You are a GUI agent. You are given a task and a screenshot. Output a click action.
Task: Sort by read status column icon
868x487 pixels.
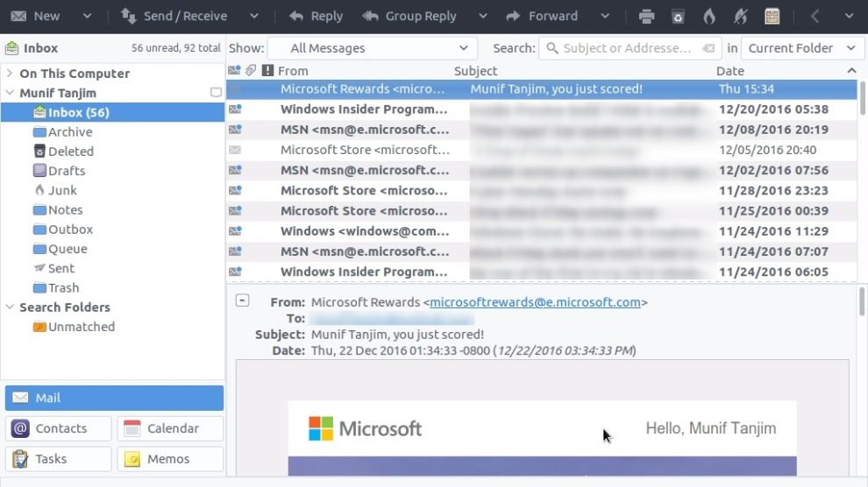tap(234, 70)
